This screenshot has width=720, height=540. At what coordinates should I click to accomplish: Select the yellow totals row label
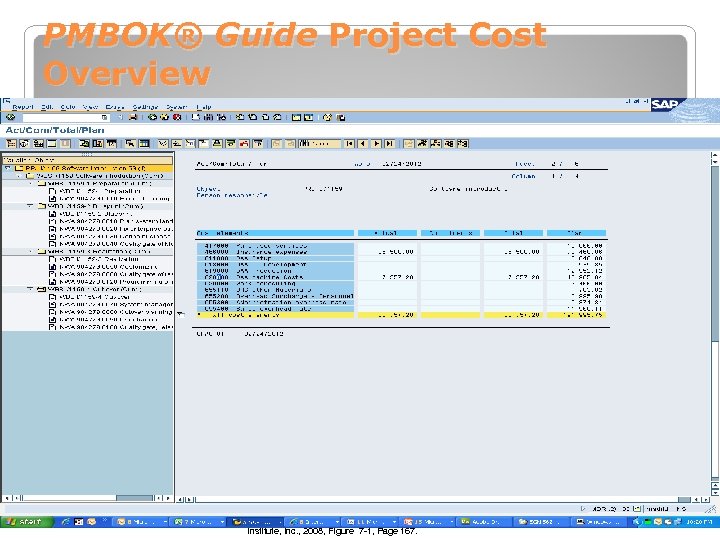[275, 315]
